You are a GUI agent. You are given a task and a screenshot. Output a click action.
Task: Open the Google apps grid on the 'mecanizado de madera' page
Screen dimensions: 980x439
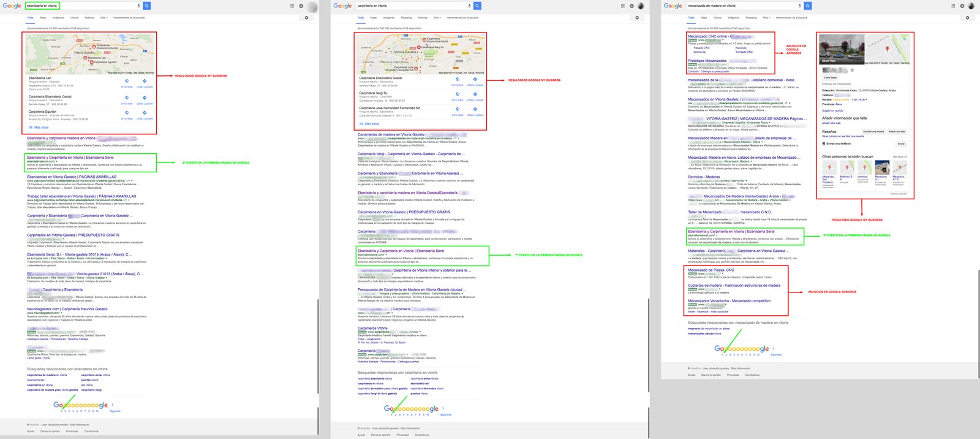point(953,6)
